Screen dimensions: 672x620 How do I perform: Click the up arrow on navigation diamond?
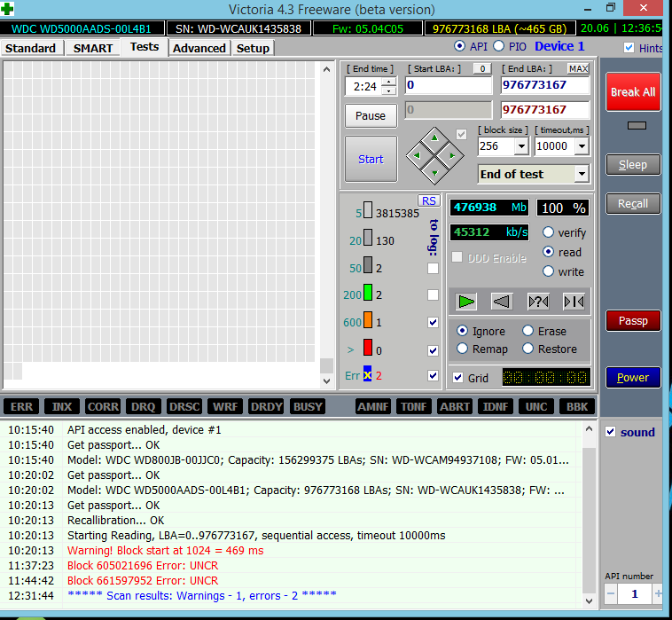coord(434,137)
